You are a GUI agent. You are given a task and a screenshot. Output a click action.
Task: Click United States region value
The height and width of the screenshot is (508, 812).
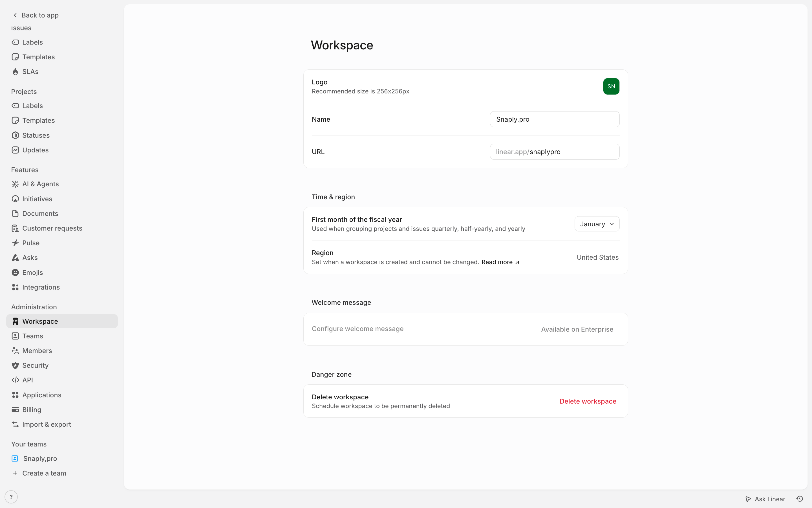[598, 257]
